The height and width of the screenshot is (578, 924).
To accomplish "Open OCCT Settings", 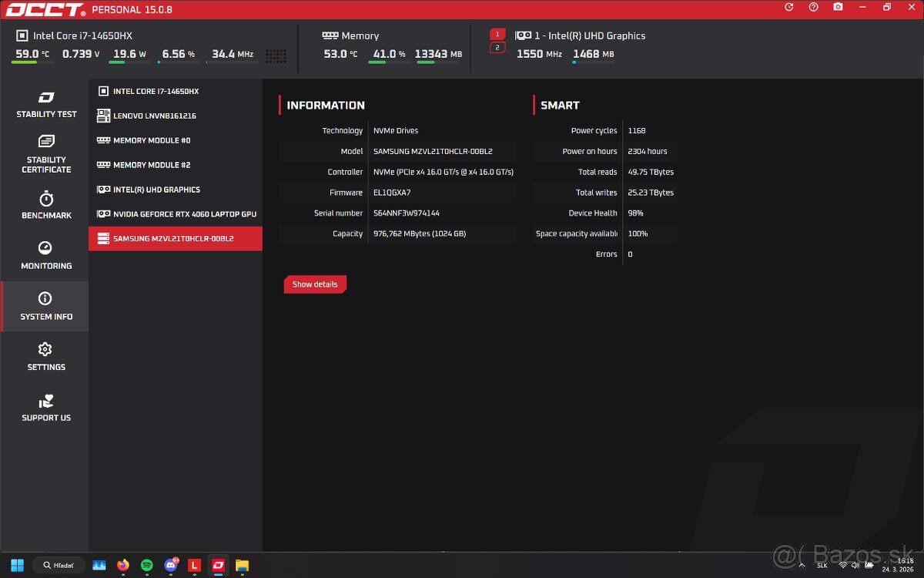I will (45, 356).
